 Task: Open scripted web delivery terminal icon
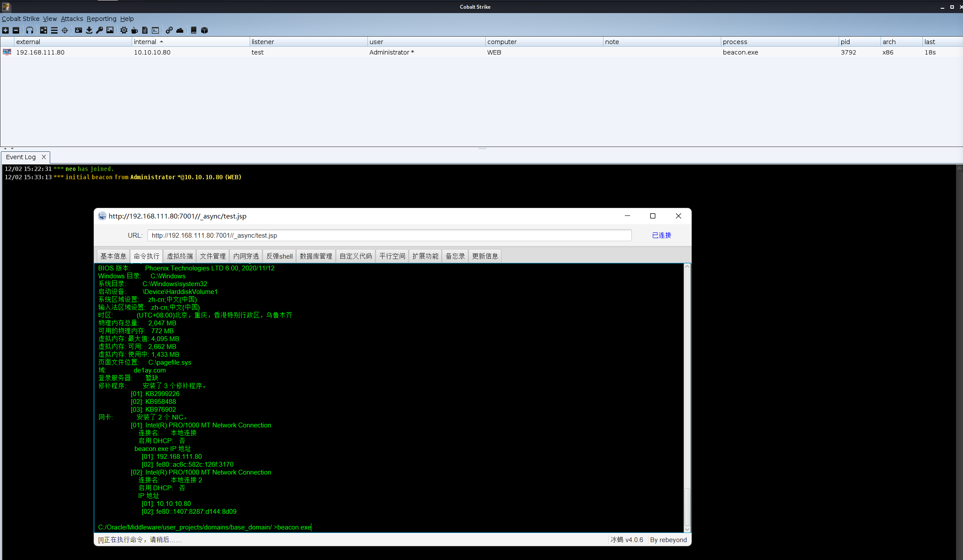tap(155, 30)
